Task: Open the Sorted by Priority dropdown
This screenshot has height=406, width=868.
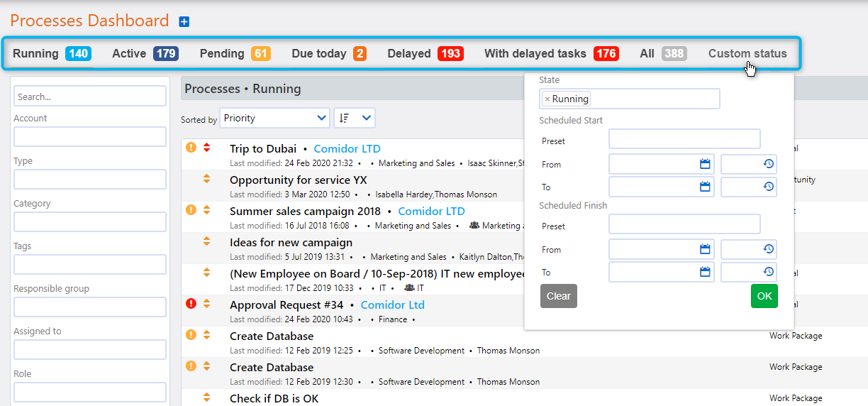Action: click(275, 119)
